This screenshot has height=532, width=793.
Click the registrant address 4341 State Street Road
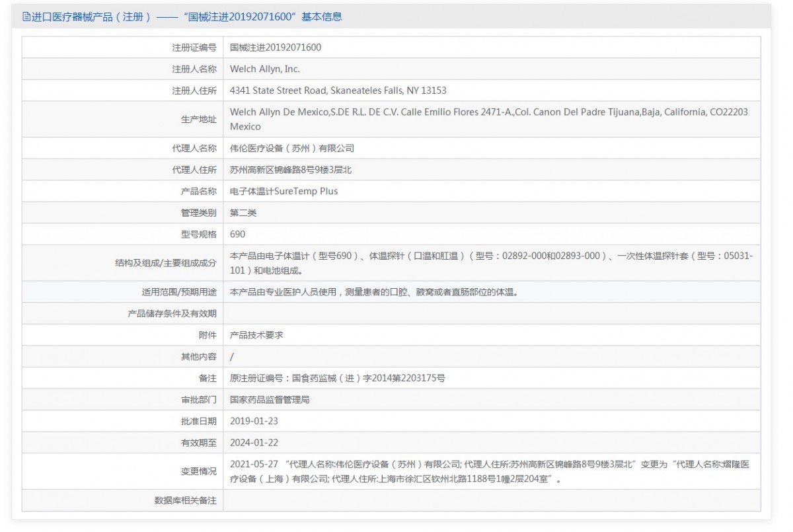[x=338, y=91]
